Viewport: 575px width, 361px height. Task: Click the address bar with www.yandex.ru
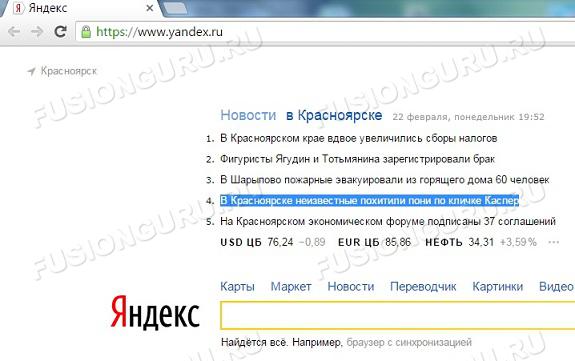[x=325, y=32]
